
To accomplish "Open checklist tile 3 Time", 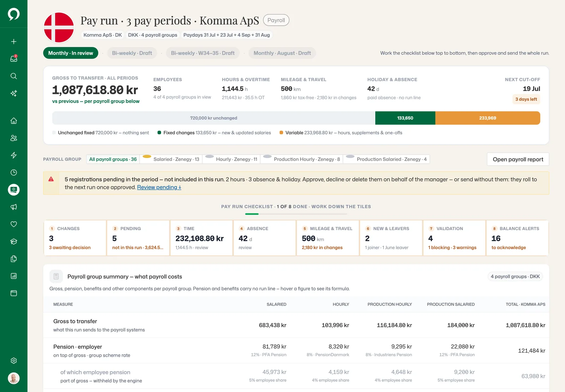I will coord(201,238).
